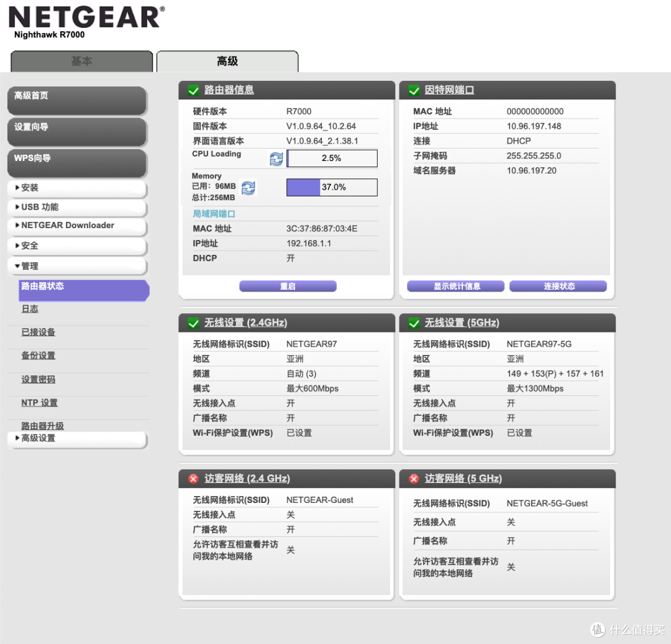Click the red X beside 访客网络 (5 GHz)
671x644 pixels.
414,479
